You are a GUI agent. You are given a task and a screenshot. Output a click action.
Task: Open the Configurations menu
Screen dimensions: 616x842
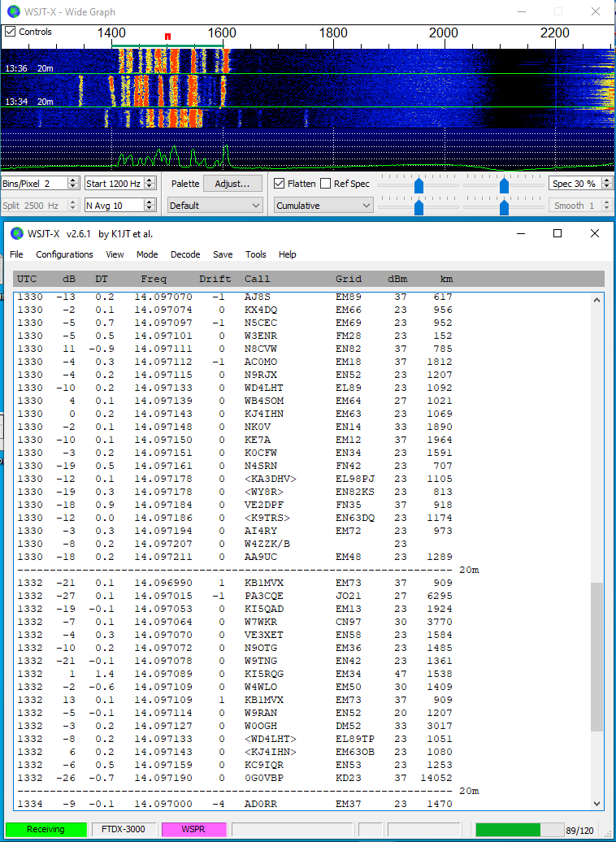[64, 254]
